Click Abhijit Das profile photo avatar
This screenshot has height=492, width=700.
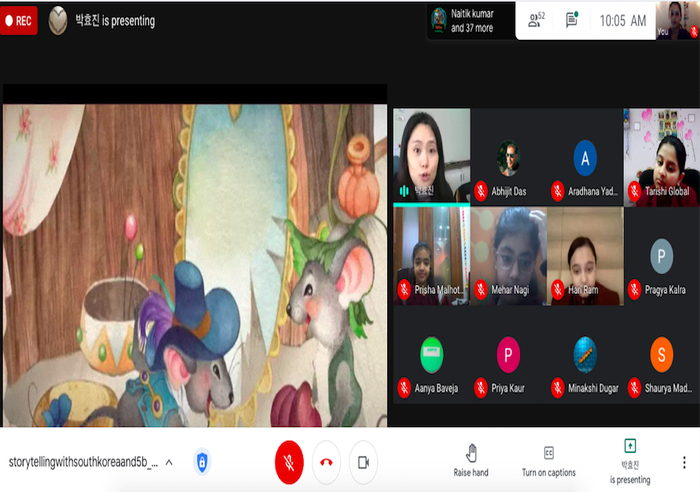(508, 158)
